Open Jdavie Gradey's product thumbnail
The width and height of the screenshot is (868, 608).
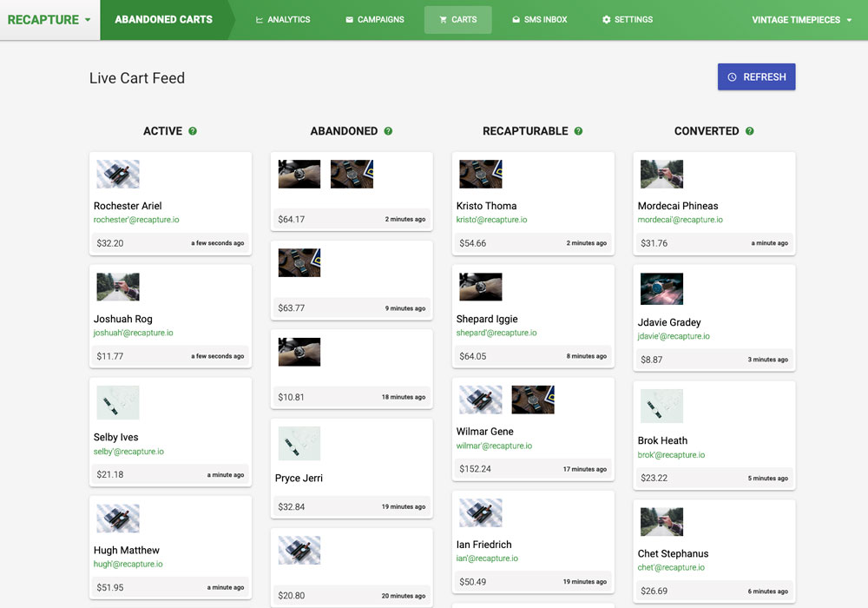[662, 288]
